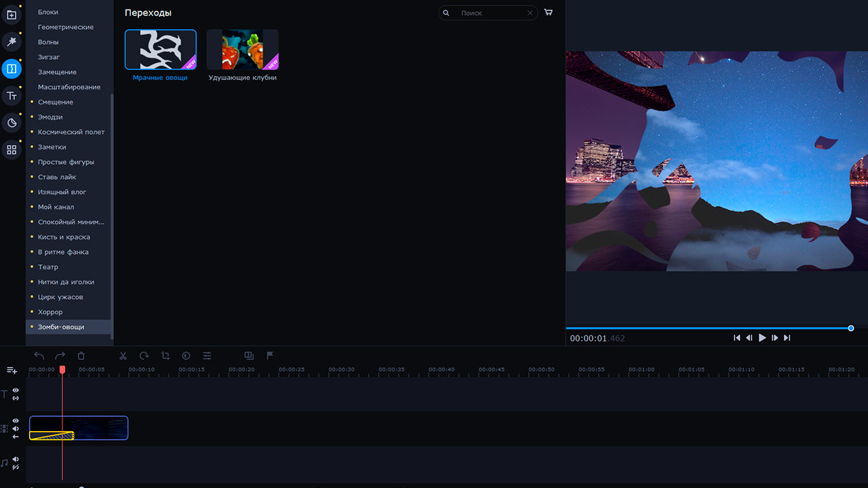This screenshot has height=488, width=868.
Task: Select the Crop tool in timeline toolbar
Action: pos(165,356)
